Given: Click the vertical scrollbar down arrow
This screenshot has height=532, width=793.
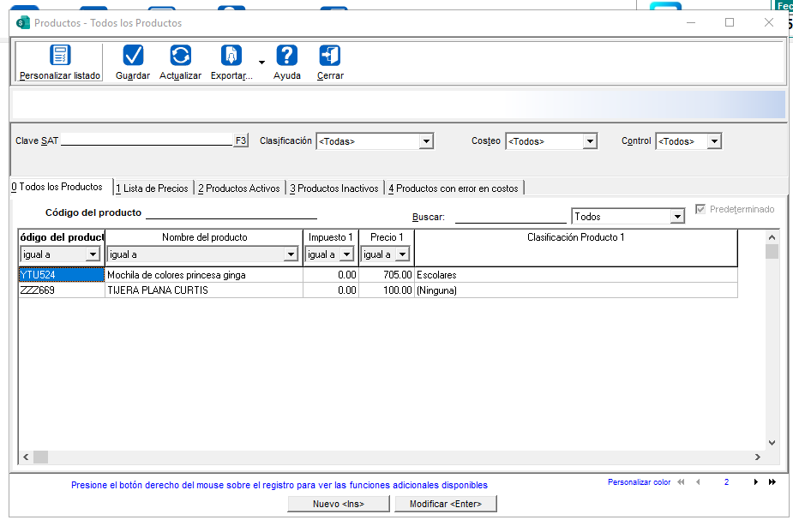Looking at the screenshot, I should 772,443.
